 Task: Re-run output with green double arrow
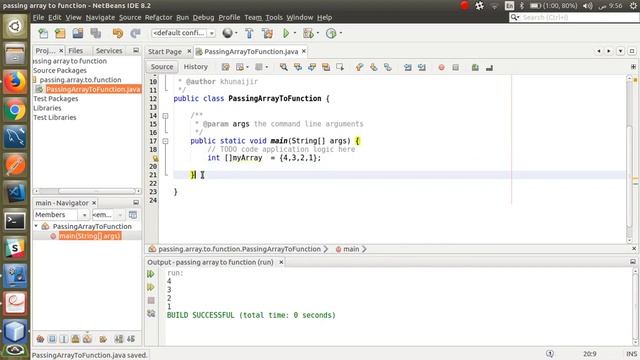(x=151, y=274)
